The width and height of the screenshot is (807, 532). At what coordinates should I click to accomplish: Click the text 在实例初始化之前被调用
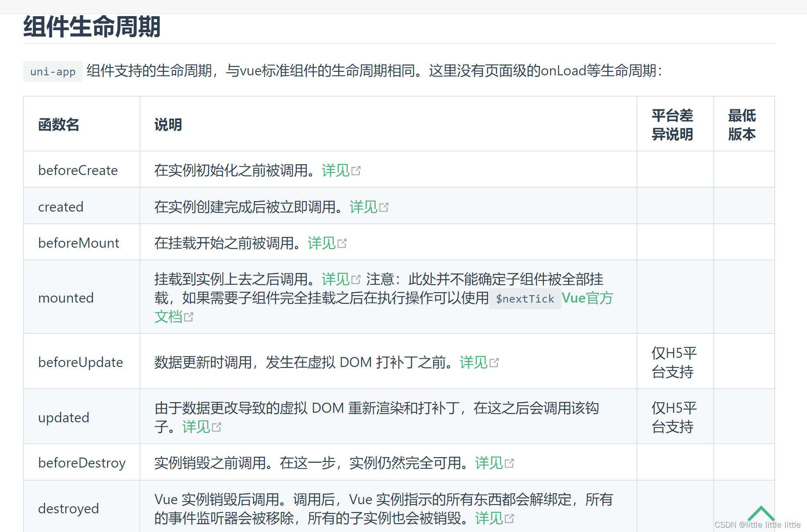tap(234, 170)
